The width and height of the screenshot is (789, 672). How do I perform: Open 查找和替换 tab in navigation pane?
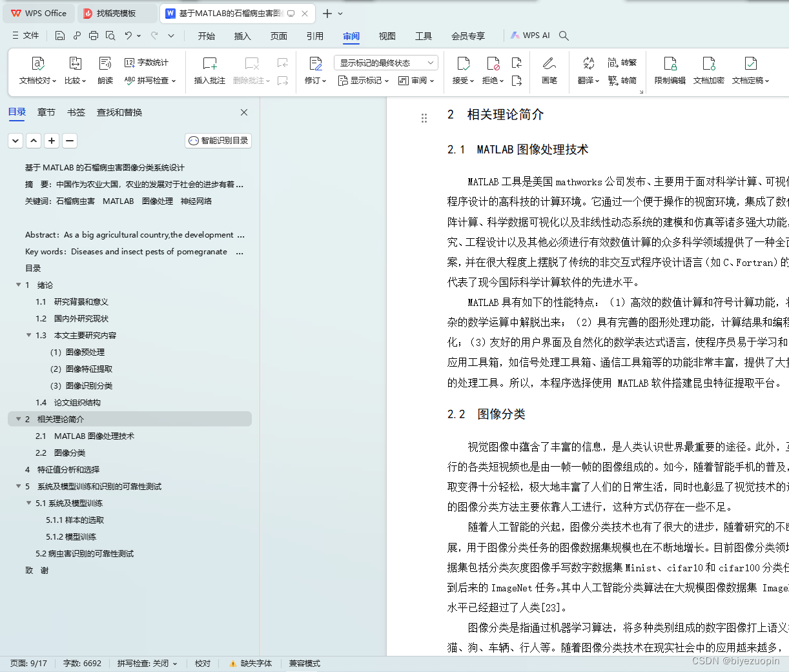tap(119, 112)
